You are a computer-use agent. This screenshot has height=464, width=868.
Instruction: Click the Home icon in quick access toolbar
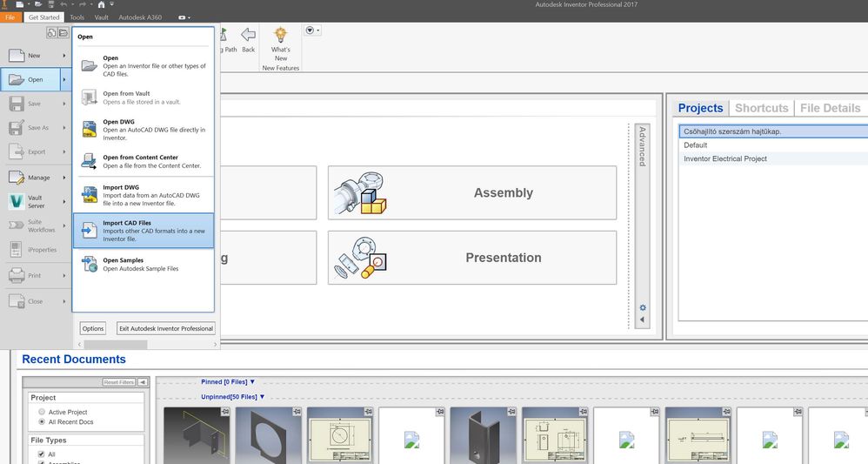tap(101, 4)
